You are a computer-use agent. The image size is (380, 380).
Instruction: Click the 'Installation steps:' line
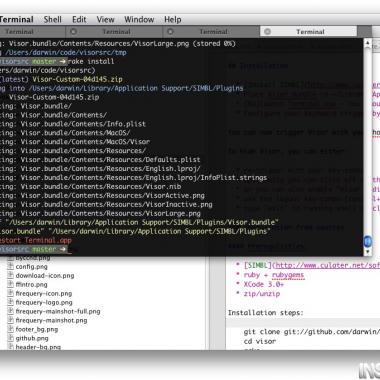tap(266, 313)
